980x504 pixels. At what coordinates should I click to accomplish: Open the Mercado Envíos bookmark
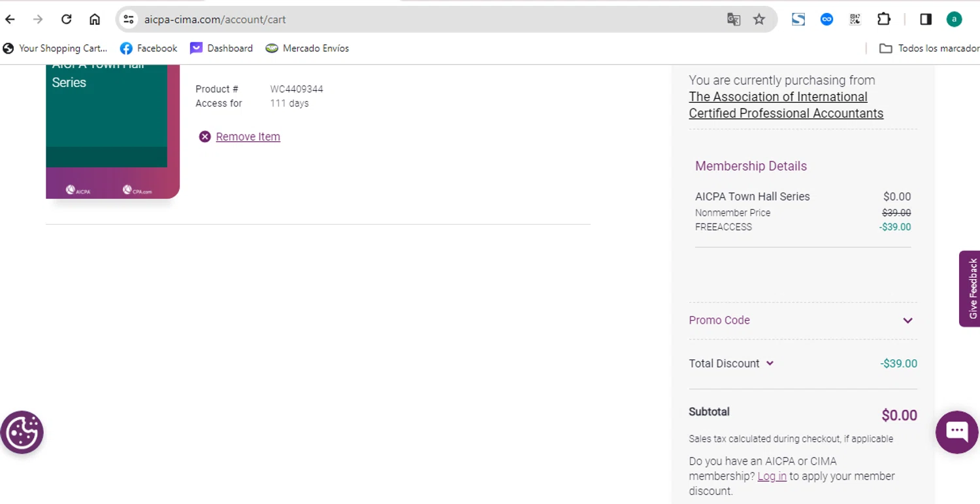point(308,48)
